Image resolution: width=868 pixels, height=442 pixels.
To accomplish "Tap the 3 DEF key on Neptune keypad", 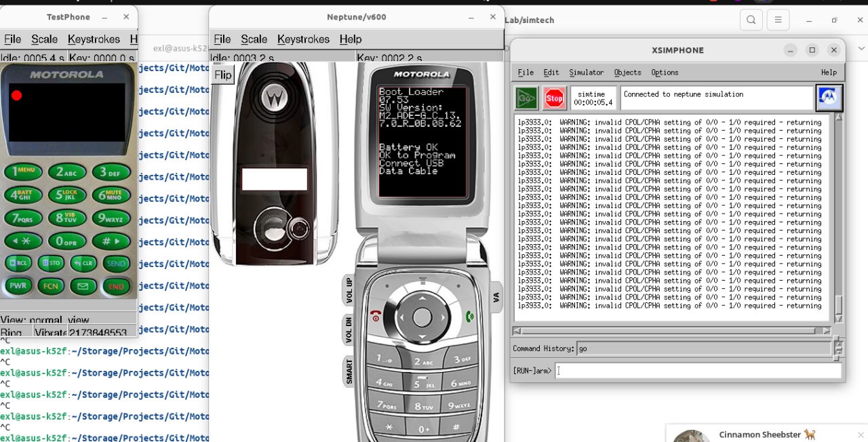I will tap(460, 359).
